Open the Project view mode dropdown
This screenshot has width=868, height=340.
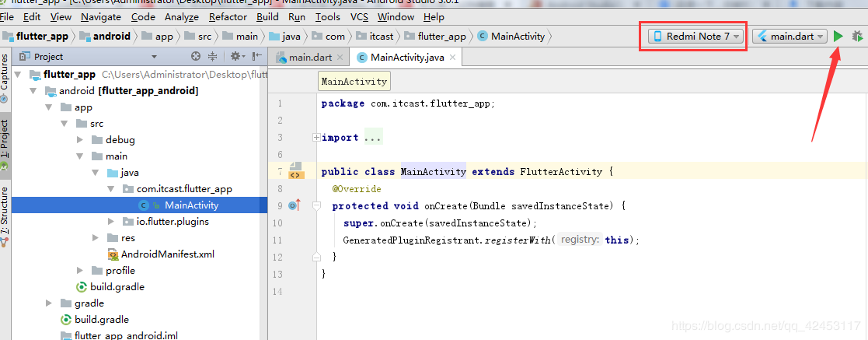[154, 57]
